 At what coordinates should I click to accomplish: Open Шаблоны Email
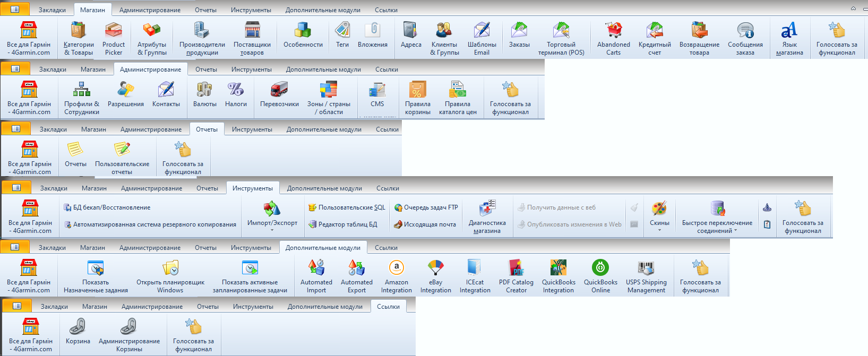[x=482, y=39]
